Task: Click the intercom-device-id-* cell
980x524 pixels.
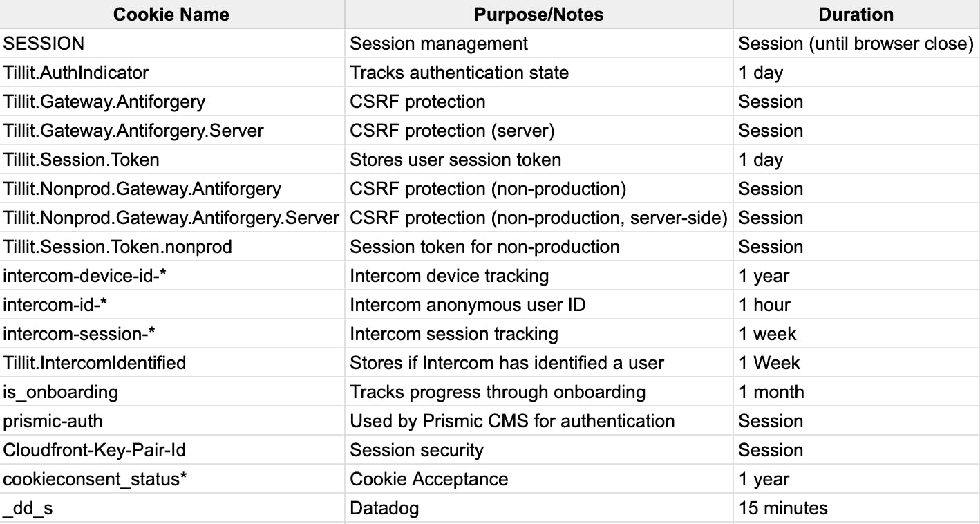Action: tap(172, 276)
